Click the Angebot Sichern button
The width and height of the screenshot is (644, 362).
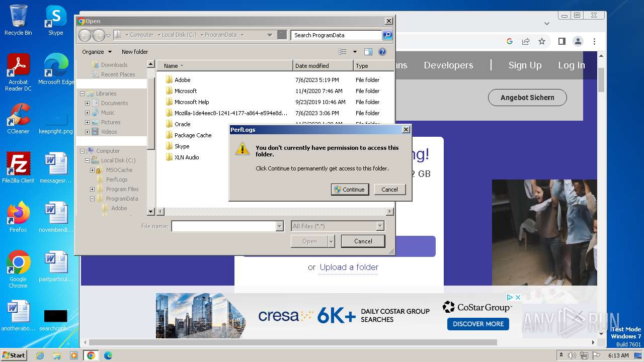(x=527, y=98)
